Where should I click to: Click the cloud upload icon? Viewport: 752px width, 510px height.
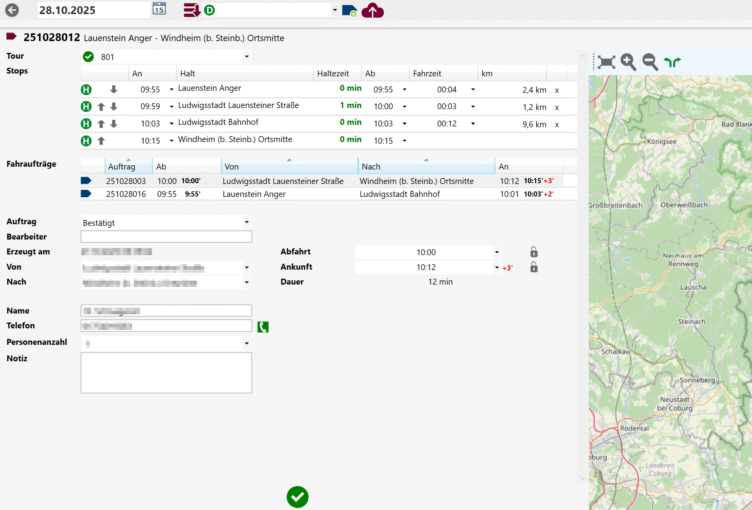pos(373,10)
